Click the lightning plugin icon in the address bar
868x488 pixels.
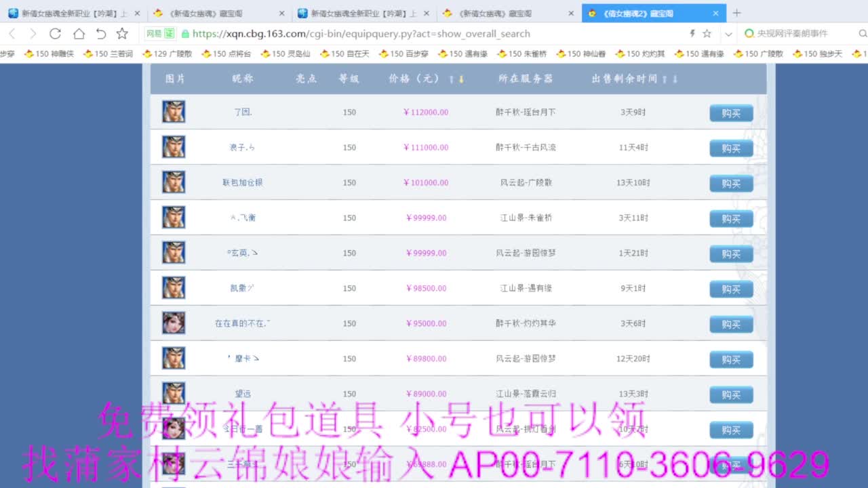(x=692, y=33)
